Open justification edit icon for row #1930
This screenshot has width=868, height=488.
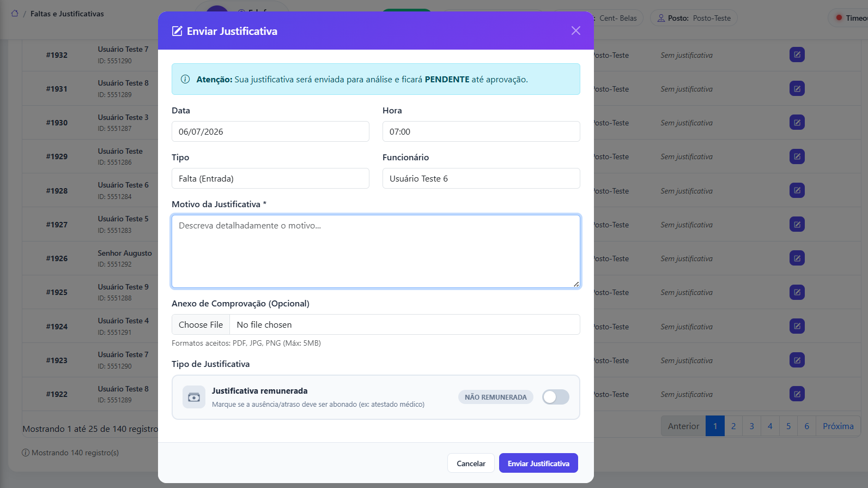[x=797, y=122]
